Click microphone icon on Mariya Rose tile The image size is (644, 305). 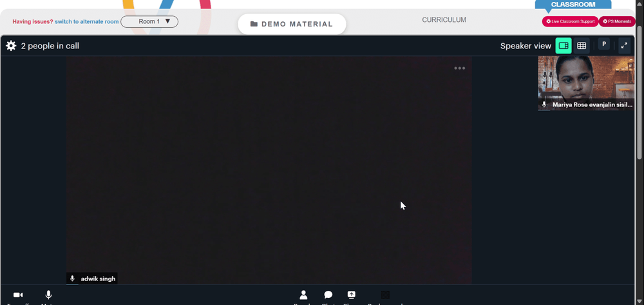544,105
